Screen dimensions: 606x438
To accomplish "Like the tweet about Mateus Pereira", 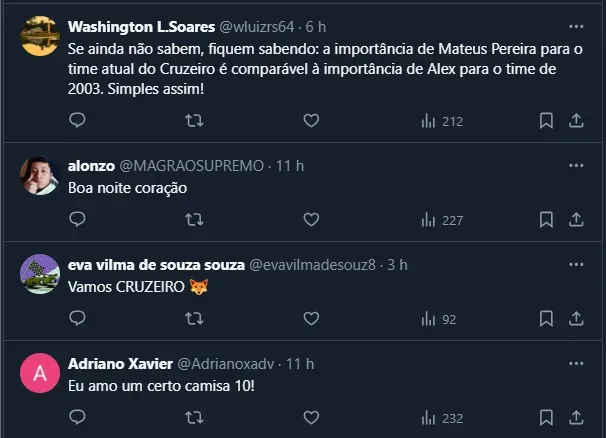I will click(311, 120).
